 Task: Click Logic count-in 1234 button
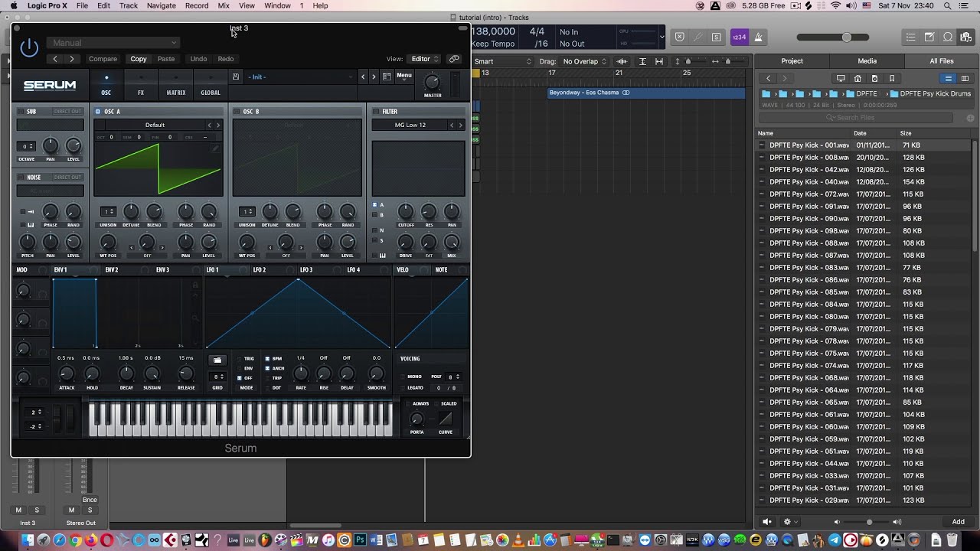[x=739, y=37]
